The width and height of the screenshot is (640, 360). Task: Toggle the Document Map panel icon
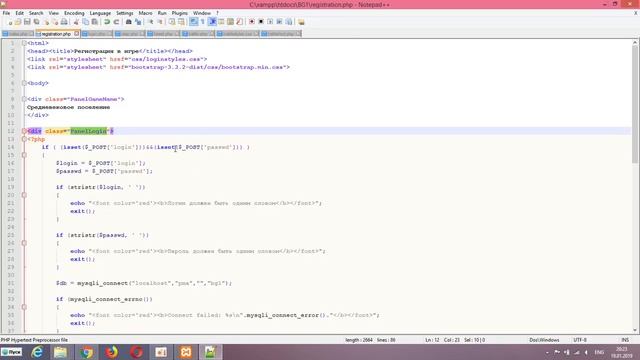[x=230, y=22]
